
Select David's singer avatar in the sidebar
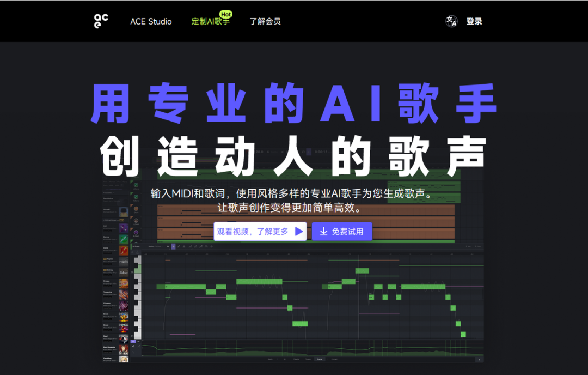click(x=124, y=251)
